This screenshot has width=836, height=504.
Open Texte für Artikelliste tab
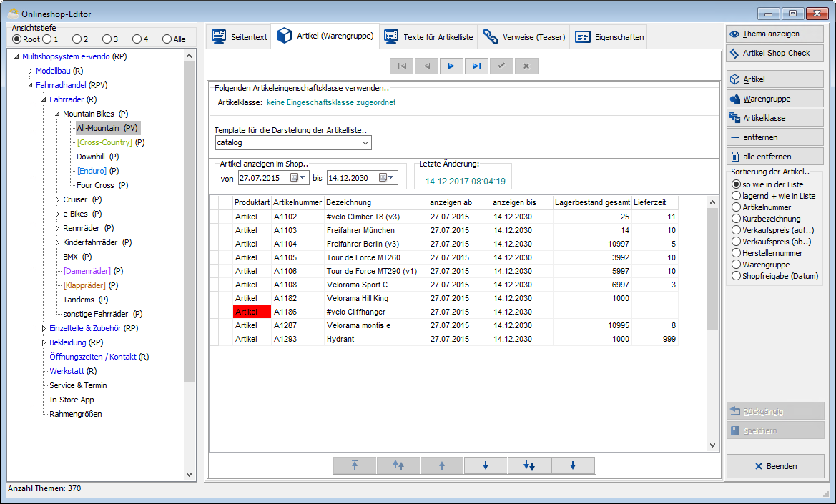pyautogui.click(x=428, y=36)
